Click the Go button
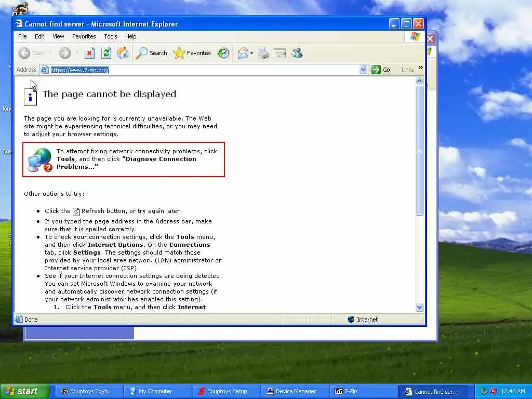 (381, 70)
